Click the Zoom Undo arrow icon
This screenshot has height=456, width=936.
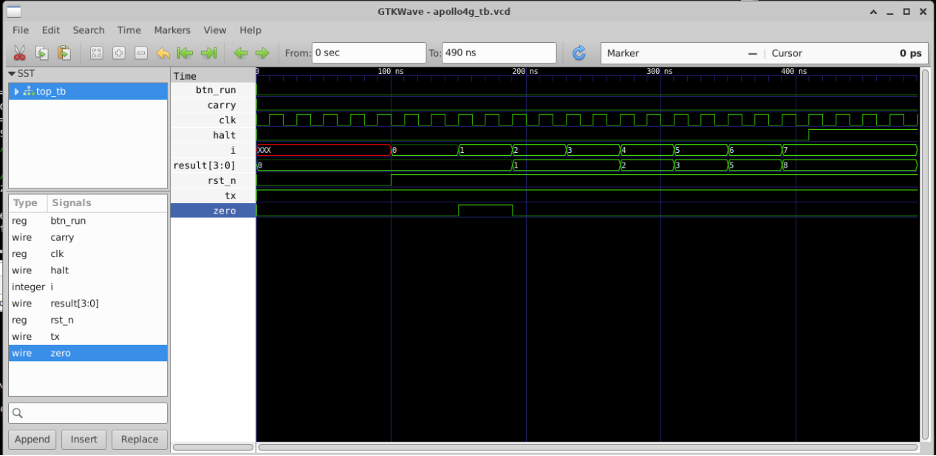click(163, 53)
